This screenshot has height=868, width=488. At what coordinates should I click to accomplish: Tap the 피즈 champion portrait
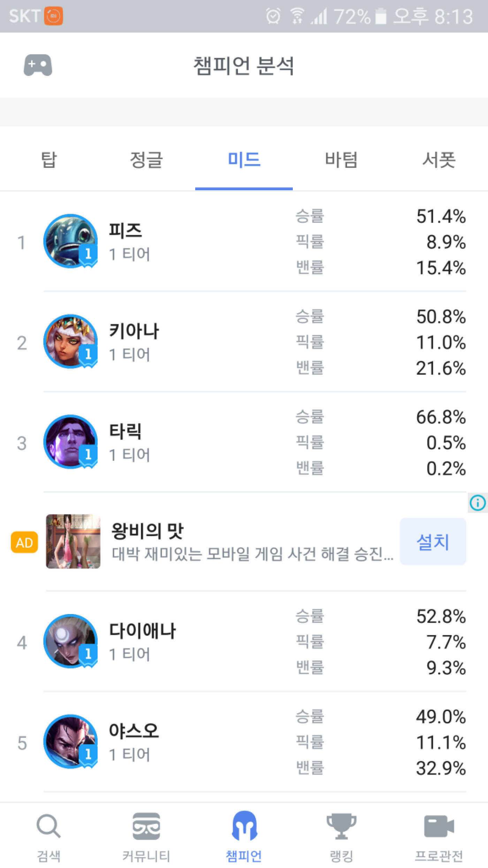(x=70, y=241)
